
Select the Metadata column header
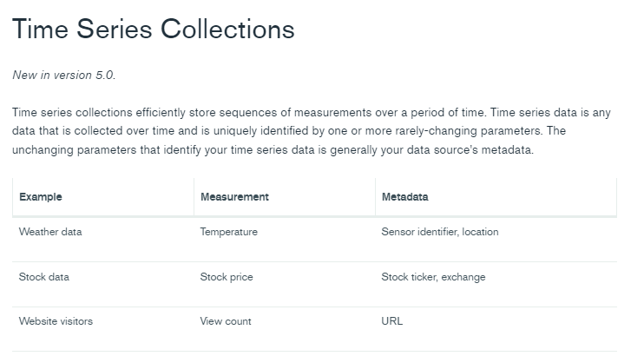tap(405, 197)
